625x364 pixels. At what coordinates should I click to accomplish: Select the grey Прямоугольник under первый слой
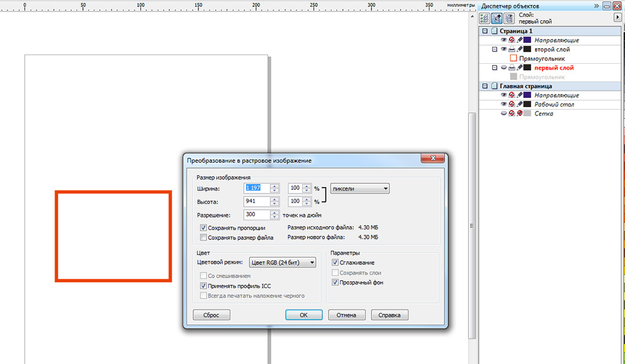pyautogui.click(x=514, y=77)
